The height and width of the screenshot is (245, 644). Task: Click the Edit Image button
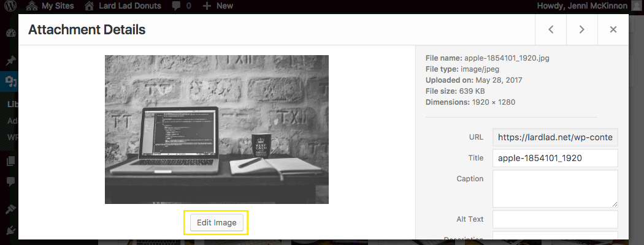point(217,223)
